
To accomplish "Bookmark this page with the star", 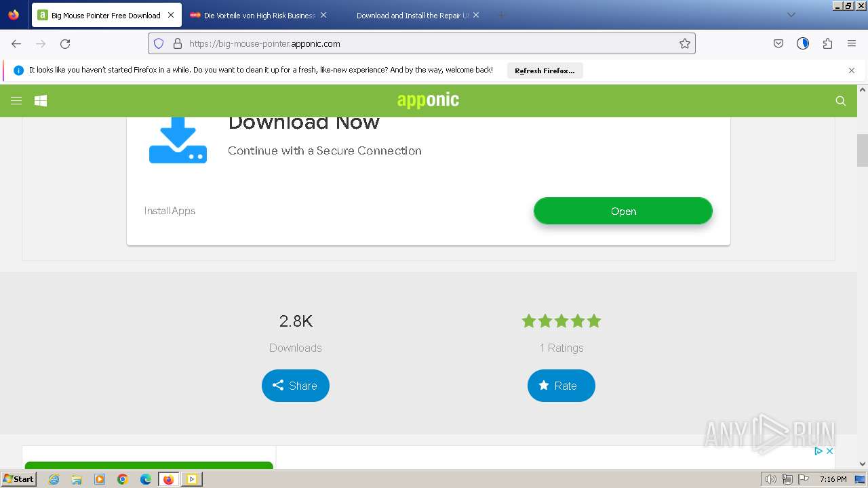I will (685, 43).
